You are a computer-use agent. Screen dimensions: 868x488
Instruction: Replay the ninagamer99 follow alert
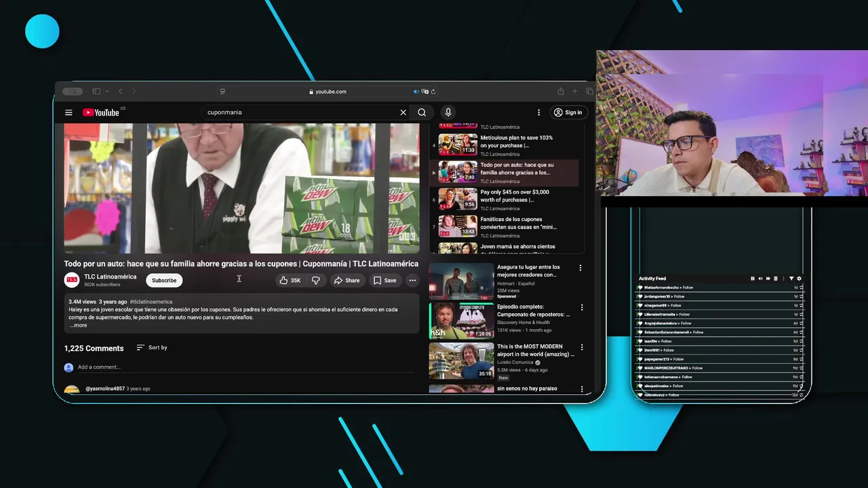pyautogui.click(x=801, y=306)
